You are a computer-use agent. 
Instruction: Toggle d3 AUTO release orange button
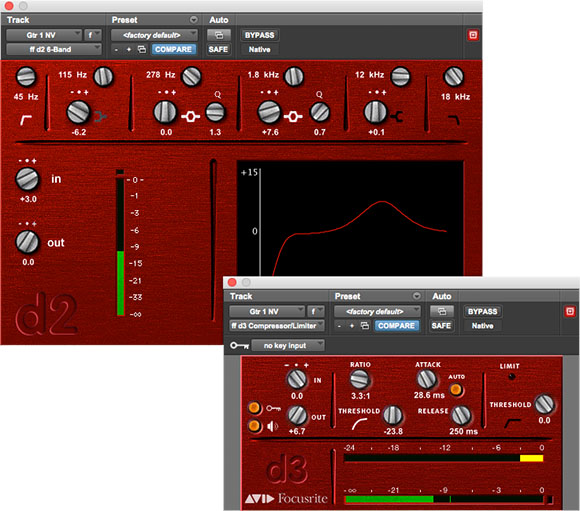click(456, 389)
